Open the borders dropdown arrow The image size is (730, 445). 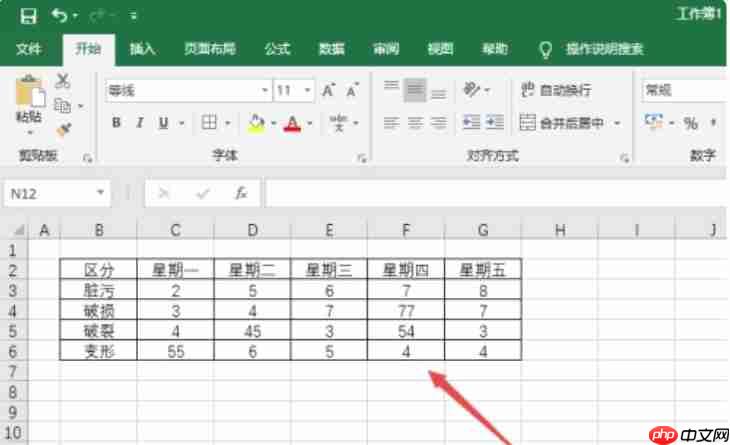(x=228, y=123)
